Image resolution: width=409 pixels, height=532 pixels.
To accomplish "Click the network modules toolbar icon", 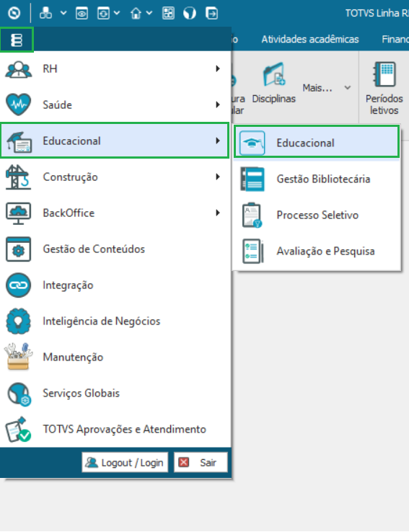I will [45, 13].
